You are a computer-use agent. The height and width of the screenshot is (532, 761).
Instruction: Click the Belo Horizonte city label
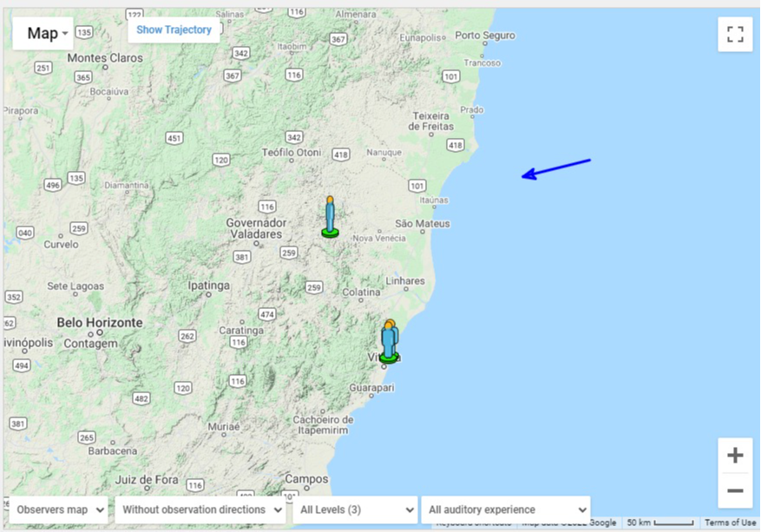coord(100,322)
